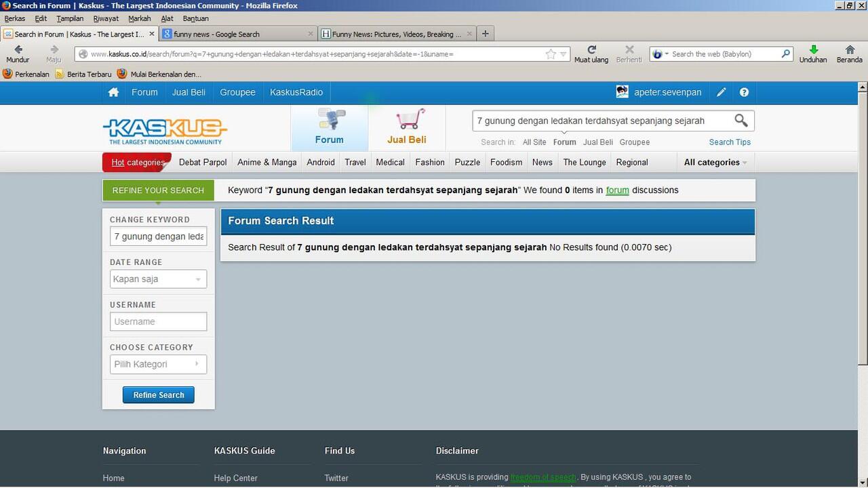Click the Kaskus logo
This screenshot has height=488, width=868.
point(165,130)
